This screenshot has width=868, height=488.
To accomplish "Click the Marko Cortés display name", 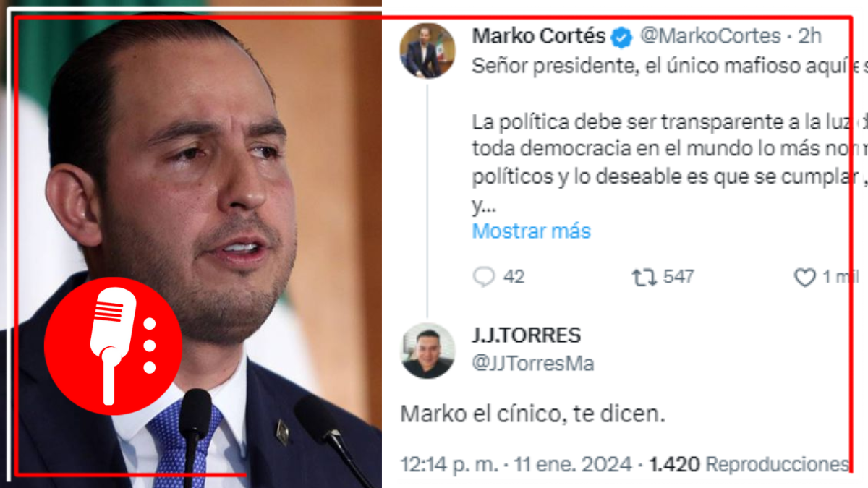I will click(x=539, y=35).
